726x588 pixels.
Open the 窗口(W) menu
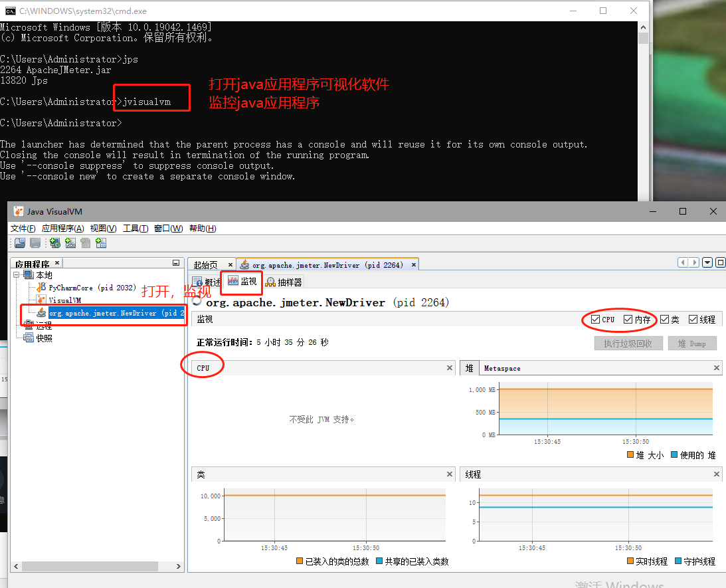tap(168, 229)
